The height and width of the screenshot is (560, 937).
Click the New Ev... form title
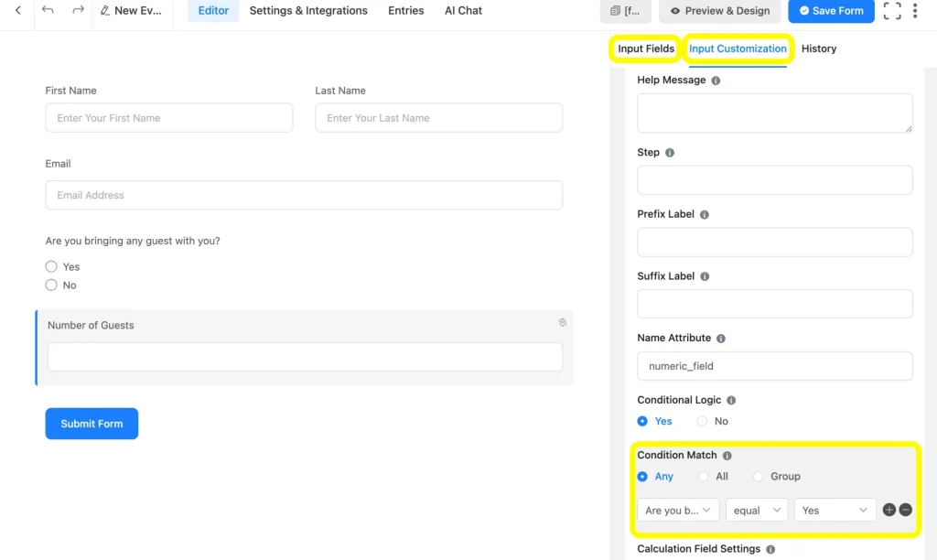(138, 11)
